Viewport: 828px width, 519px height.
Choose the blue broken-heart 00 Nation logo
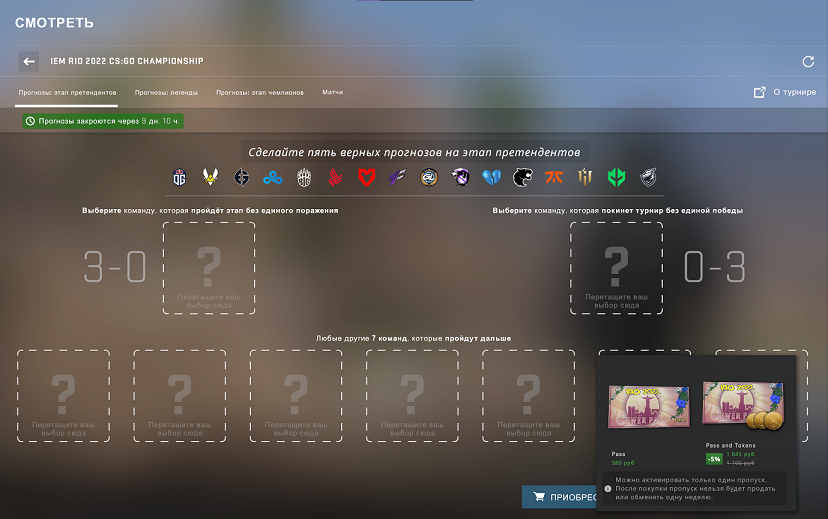coord(491,177)
